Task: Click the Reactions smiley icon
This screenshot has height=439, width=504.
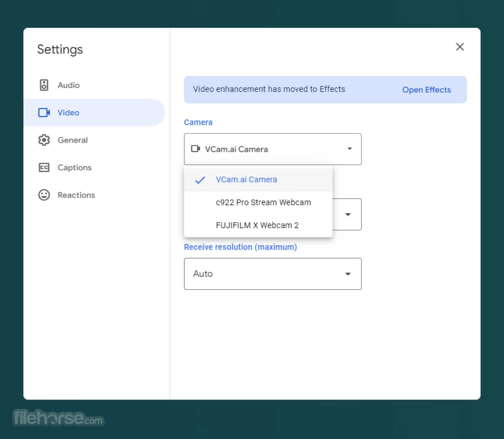Action: pos(44,195)
